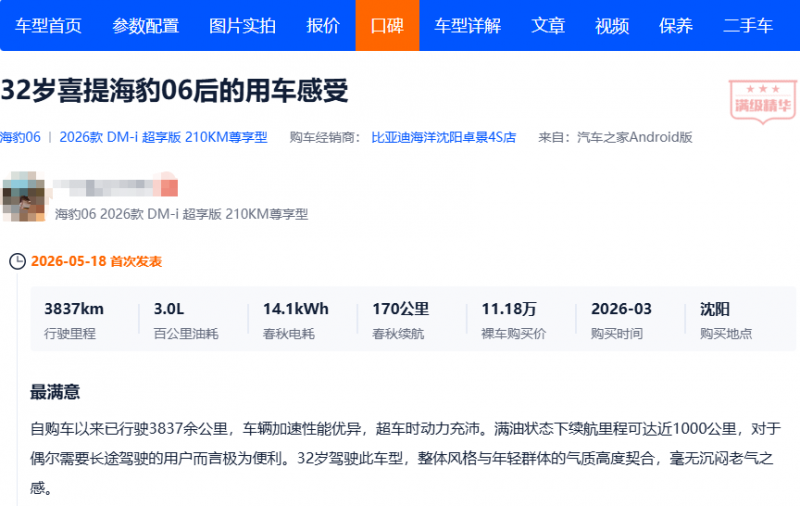Click the 满级精华 stamp badge
The height and width of the screenshot is (506, 800).
[763, 102]
